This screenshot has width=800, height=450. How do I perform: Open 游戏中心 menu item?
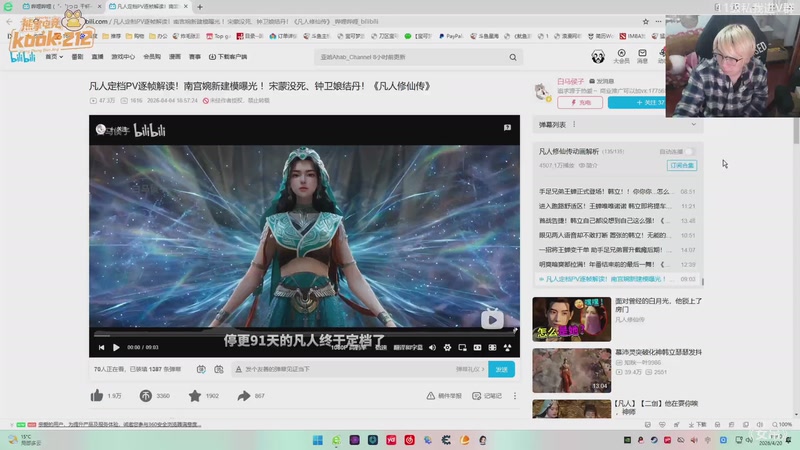pos(123,57)
